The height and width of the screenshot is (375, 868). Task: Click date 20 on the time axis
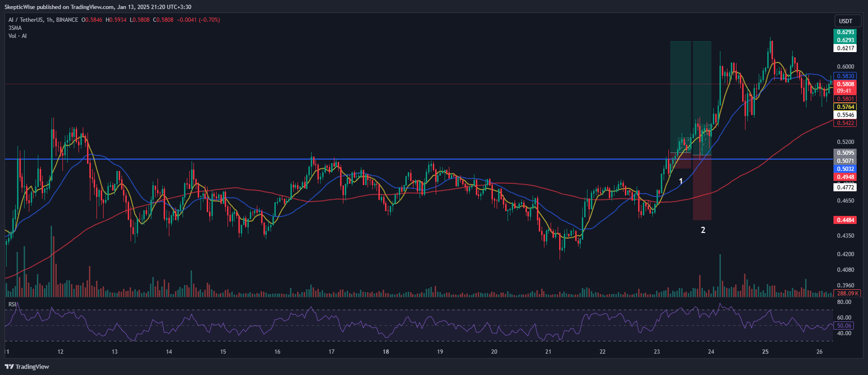(494, 352)
